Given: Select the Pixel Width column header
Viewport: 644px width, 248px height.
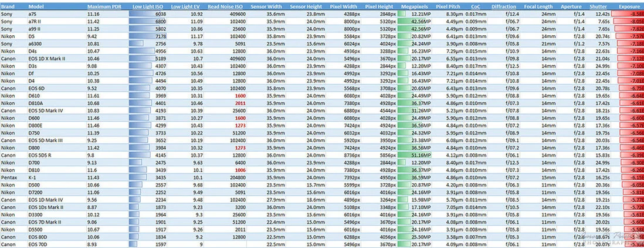Looking at the screenshot, I should tap(344, 7).
